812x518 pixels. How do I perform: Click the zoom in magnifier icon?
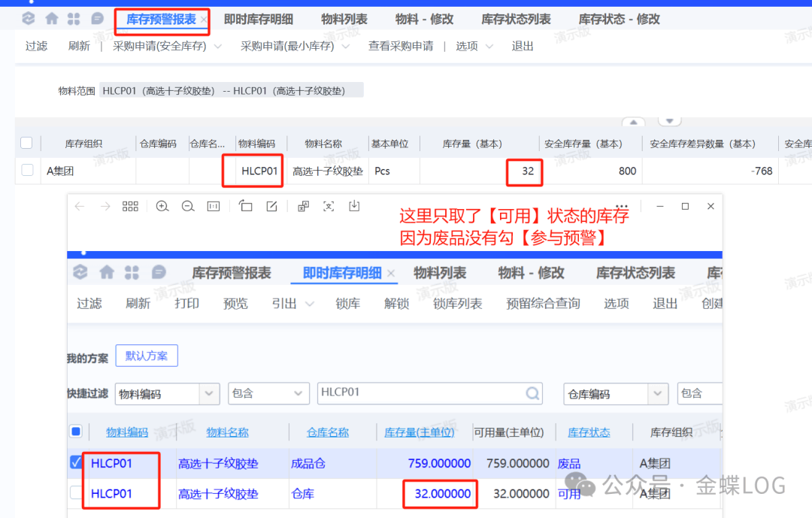tap(162, 206)
